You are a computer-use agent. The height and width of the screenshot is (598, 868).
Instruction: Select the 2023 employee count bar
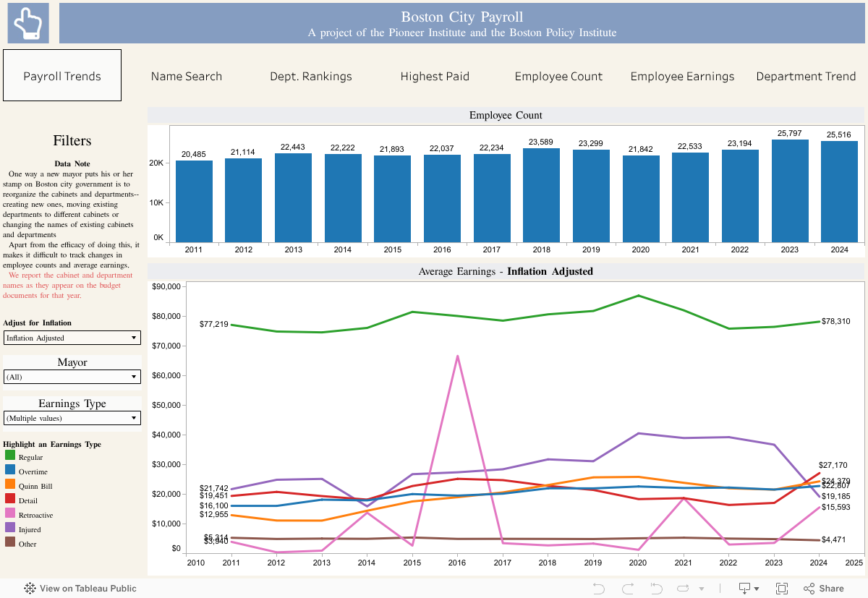pyautogui.click(x=790, y=191)
